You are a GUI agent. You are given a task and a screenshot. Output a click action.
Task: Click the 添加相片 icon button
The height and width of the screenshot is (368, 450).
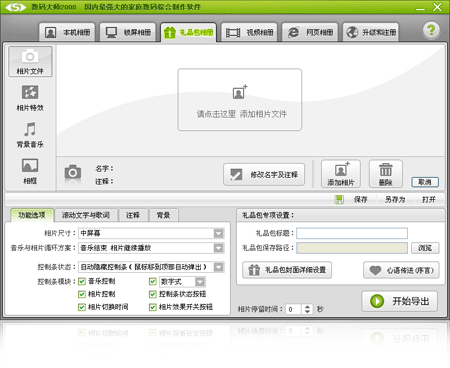point(341,174)
